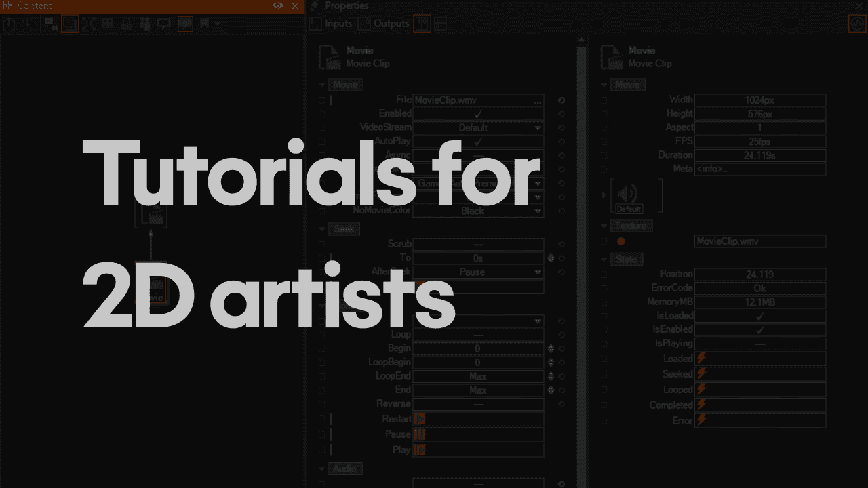Screen dimensions: 868x488
Task: Click the reset icon for the File property
Action: pyautogui.click(x=561, y=100)
